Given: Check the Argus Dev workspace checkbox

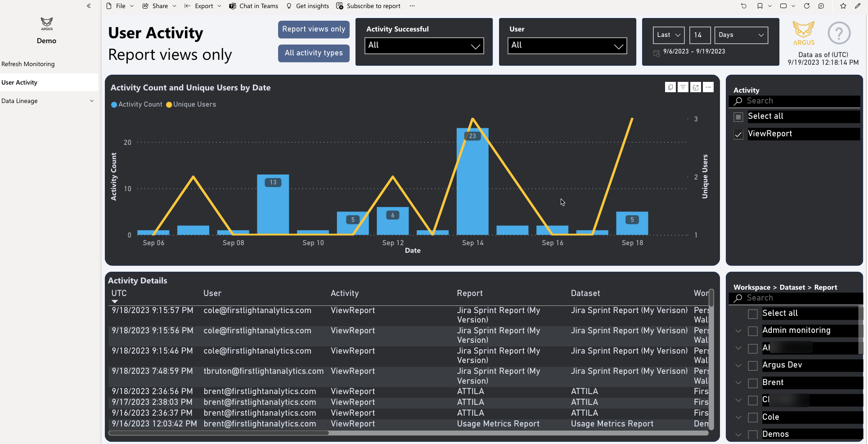Looking at the screenshot, I should [x=752, y=365].
